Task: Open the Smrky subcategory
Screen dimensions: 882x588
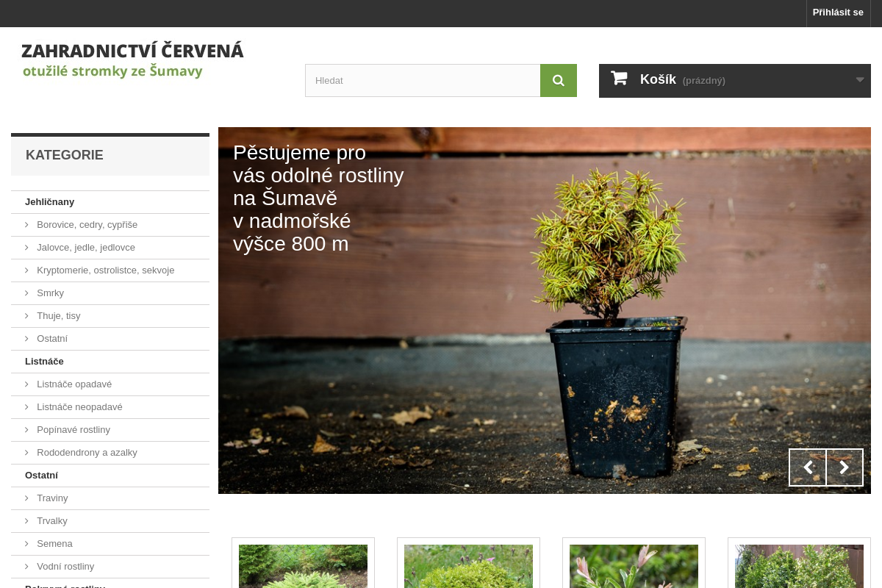Action: [50, 293]
